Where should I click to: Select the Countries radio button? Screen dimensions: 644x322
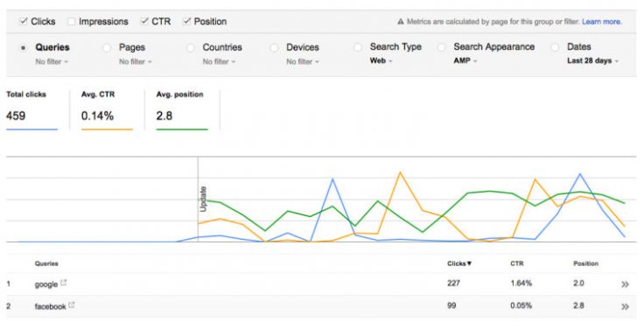click(x=190, y=48)
